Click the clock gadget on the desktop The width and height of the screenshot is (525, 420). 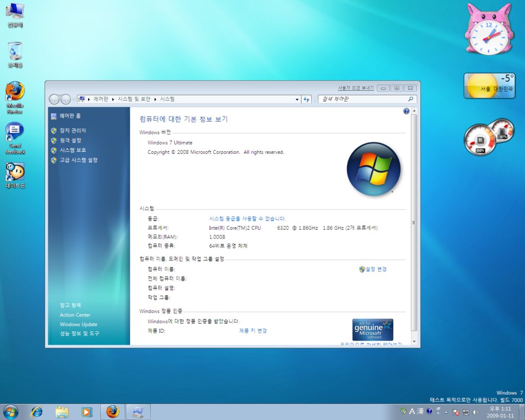tap(489, 29)
